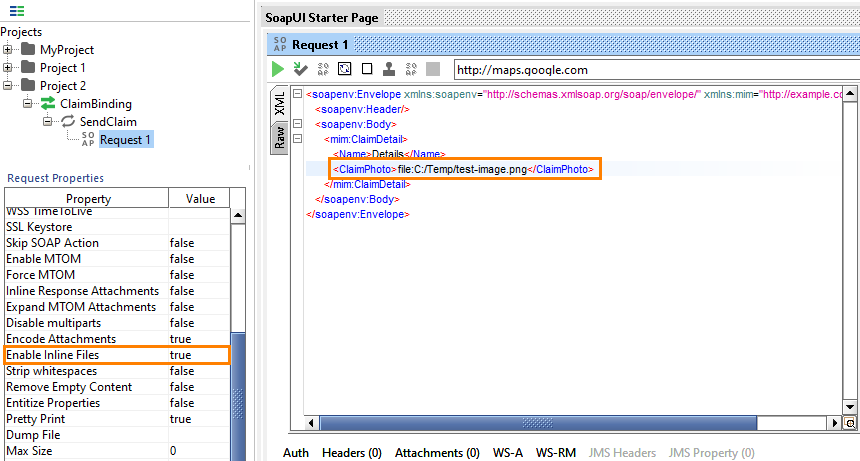Expand the MyProject tree node
The image size is (860, 461).
pos(7,50)
